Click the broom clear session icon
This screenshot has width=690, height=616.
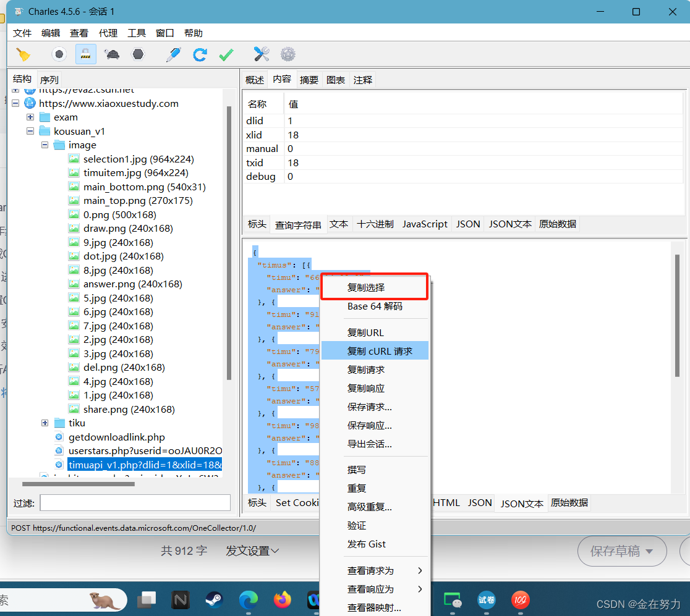[23, 54]
